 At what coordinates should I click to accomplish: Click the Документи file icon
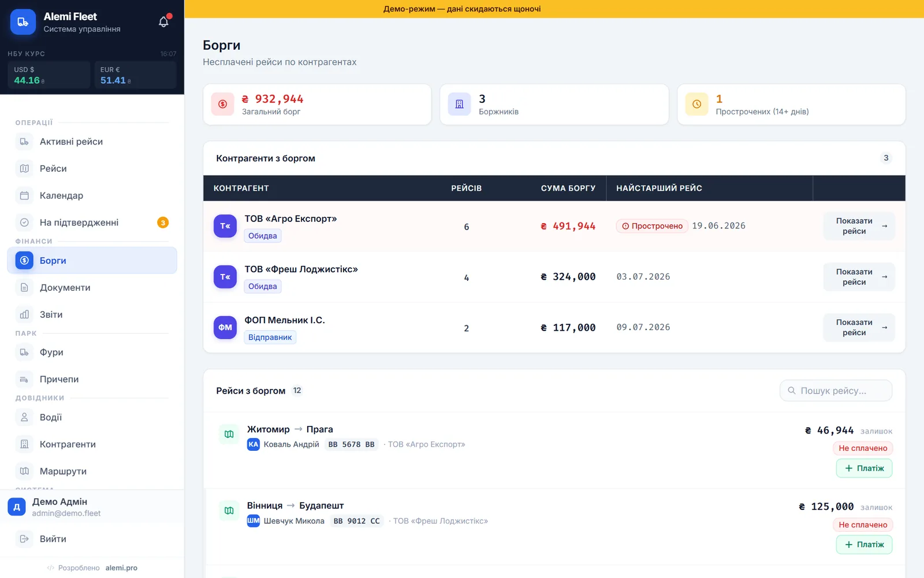(24, 287)
